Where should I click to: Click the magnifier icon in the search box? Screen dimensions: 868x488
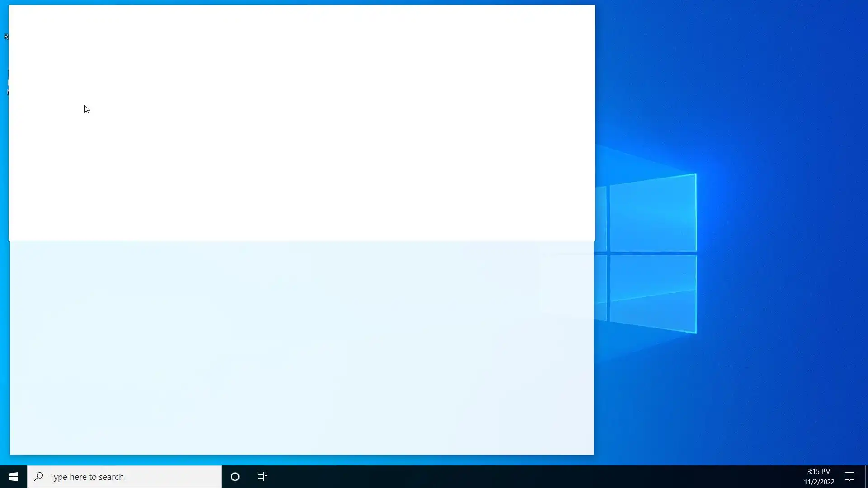tap(39, 477)
